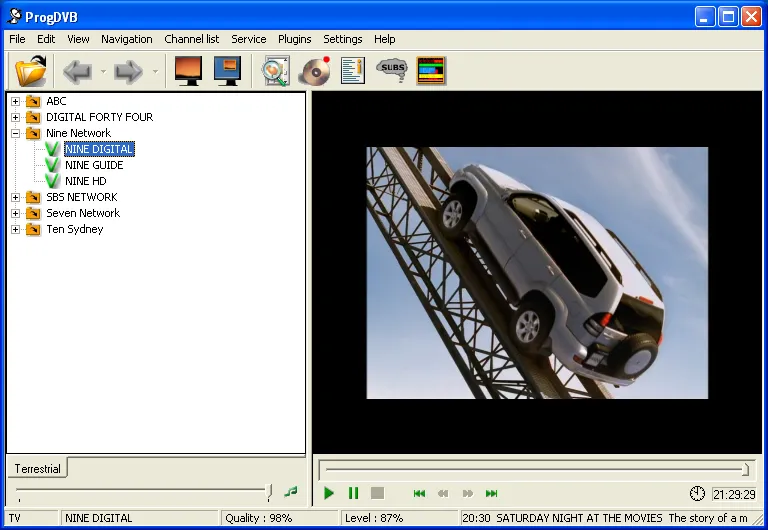Image resolution: width=768 pixels, height=530 pixels.
Task: Open the Plugins menu
Action: click(294, 39)
